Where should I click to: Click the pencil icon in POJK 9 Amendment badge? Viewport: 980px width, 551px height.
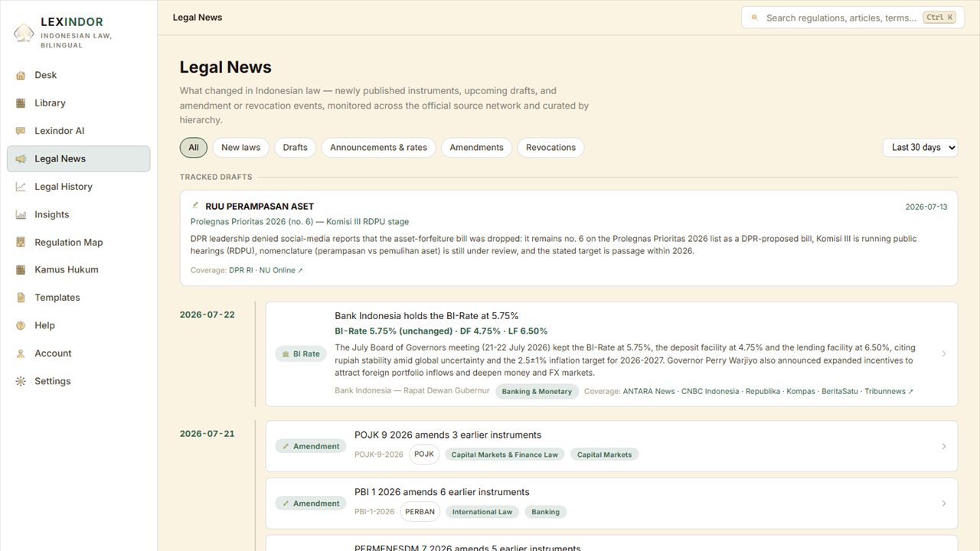point(286,446)
